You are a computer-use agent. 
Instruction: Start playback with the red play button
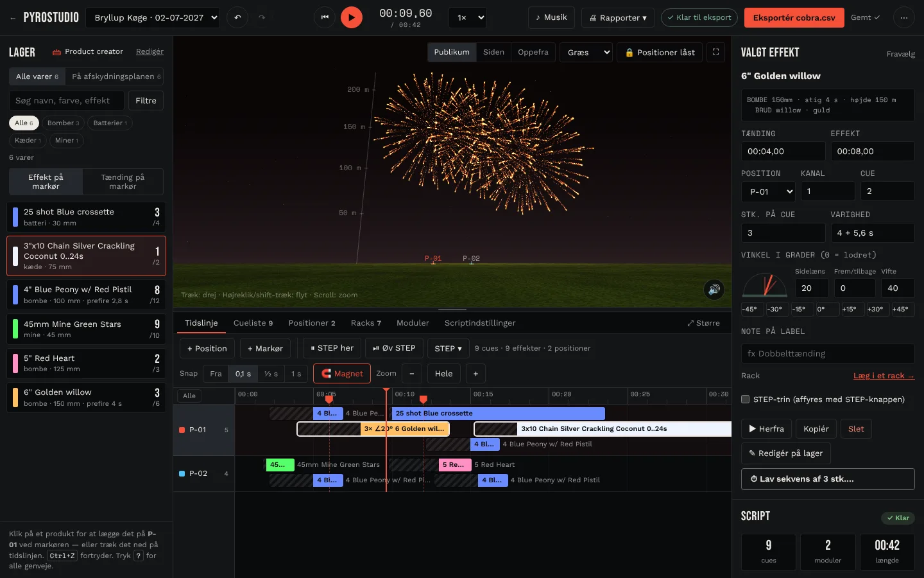(352, 17)
